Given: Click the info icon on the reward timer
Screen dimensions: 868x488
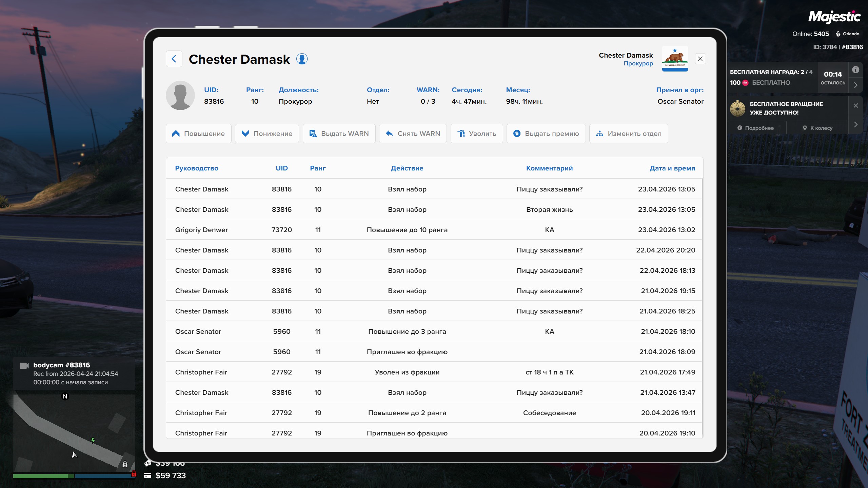Looking at the screenshot, I should (x=856, y=70).
